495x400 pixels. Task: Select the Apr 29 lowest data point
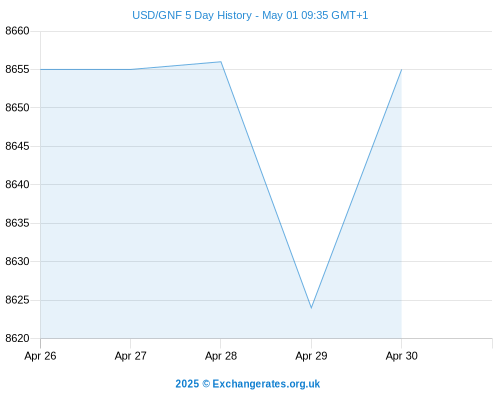pyautogui.click(x=311, y=308)
